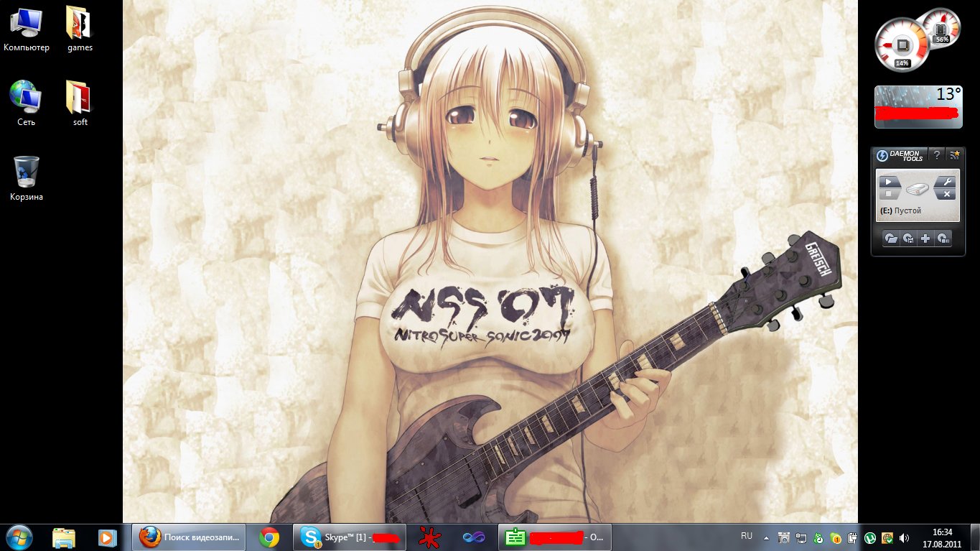
Task: Click the plus add drive button in gadget
Action: (926, 239)
